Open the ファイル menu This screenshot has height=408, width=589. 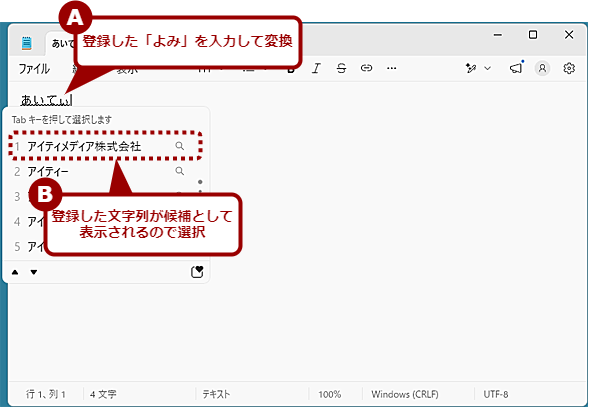click(34, 69)
